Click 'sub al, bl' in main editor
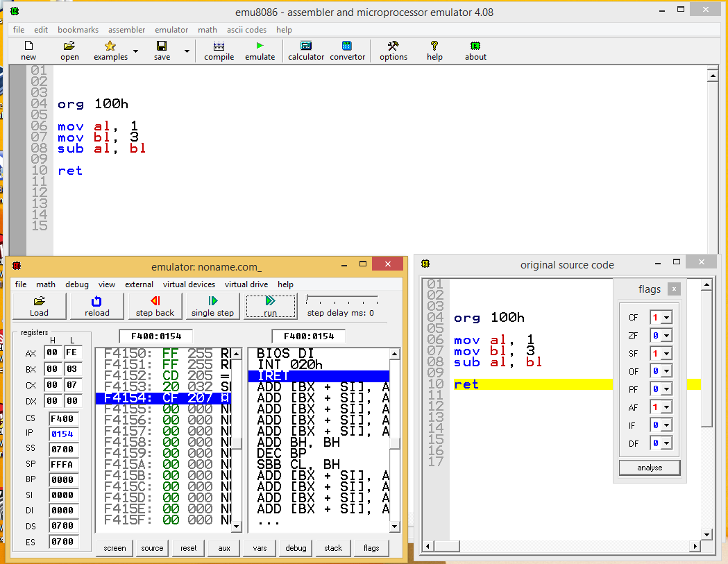The image size is (728, 564). tap(102, 148)
